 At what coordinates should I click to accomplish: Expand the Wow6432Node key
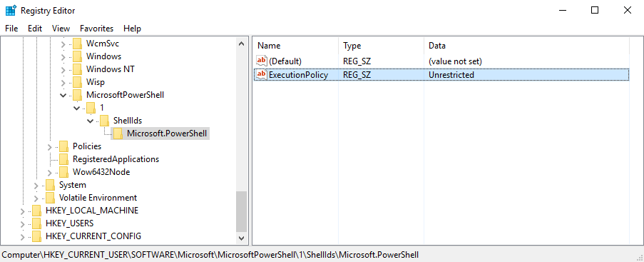50,172
